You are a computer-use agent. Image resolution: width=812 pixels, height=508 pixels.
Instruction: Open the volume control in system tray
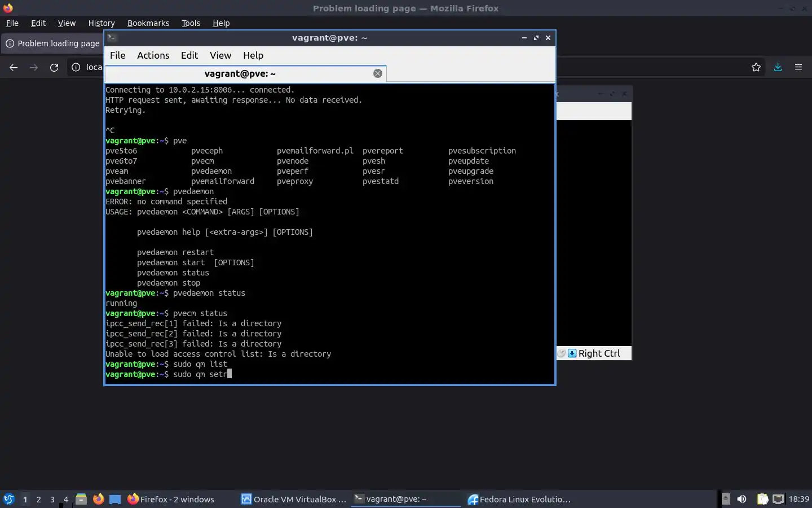[742, 499]
